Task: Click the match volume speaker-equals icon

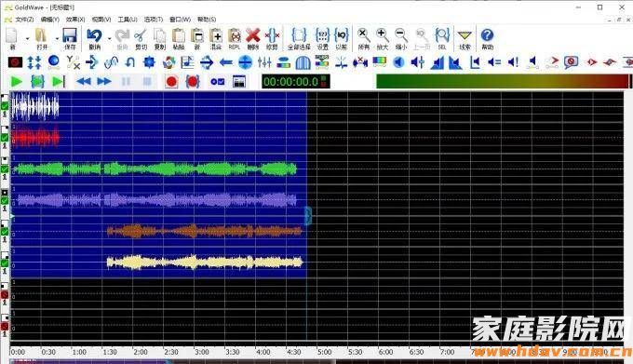Action: coord(494,62)
